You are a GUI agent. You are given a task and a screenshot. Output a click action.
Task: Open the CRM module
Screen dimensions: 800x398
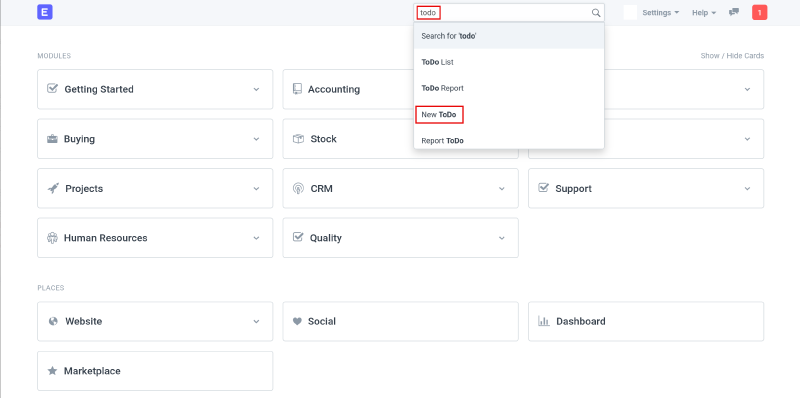tap(401, 188)
